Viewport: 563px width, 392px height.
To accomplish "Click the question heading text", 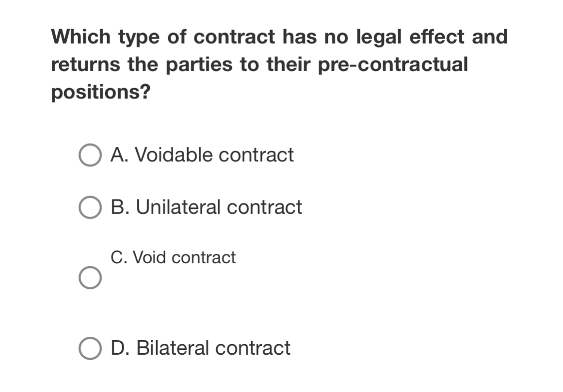I will (x=279, y=63).
